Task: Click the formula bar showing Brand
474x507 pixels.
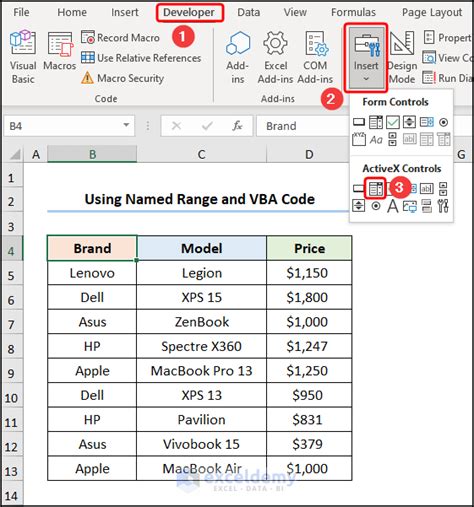Action: coord(303,126)
